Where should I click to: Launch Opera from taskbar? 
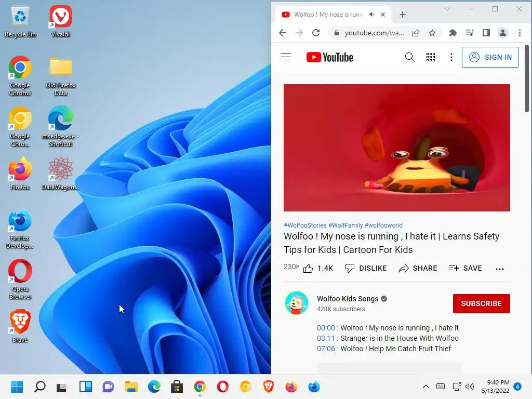point(222,387)
